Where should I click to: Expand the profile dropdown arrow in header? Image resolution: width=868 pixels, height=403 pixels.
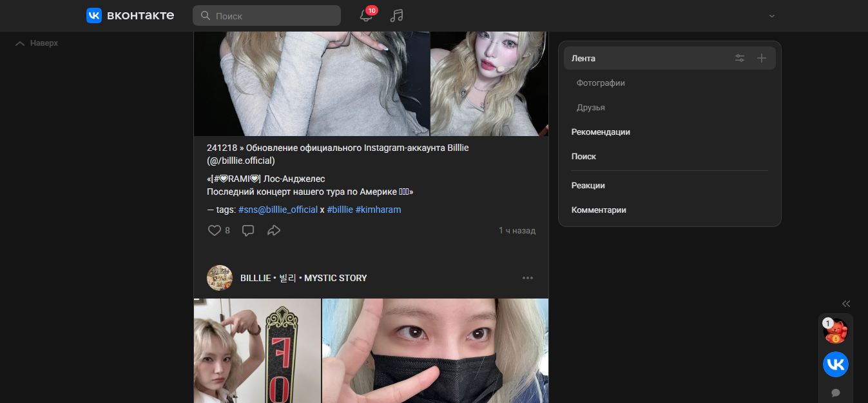point(772,16)
